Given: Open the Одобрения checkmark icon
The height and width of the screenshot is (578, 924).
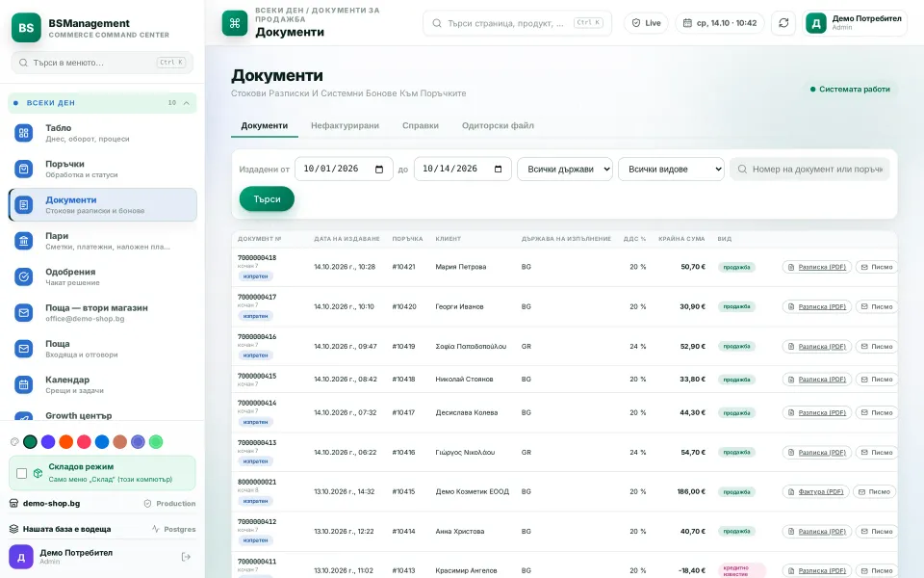Looking at the screenshot, I should pyautogui.click(x=23, y=276).
